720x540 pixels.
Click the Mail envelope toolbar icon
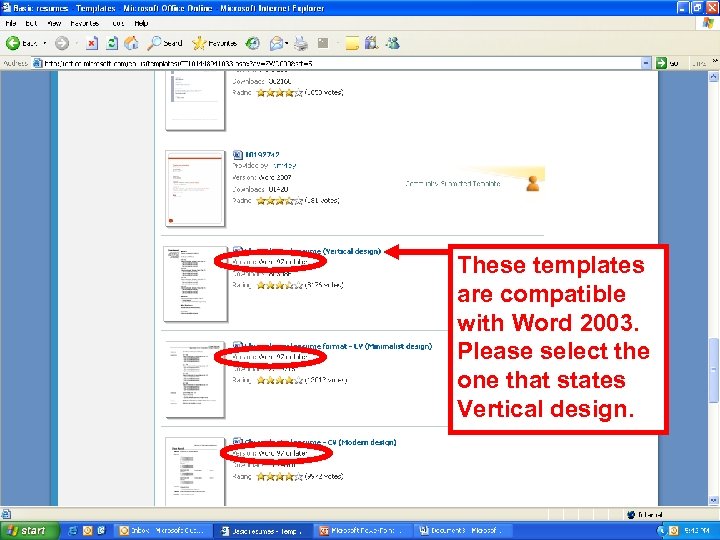(276, 43)
